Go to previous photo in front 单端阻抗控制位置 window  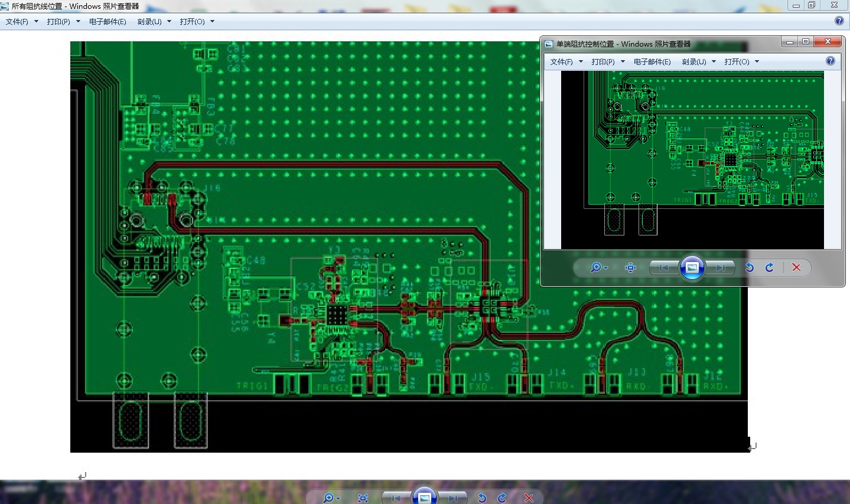click(664, 268)
